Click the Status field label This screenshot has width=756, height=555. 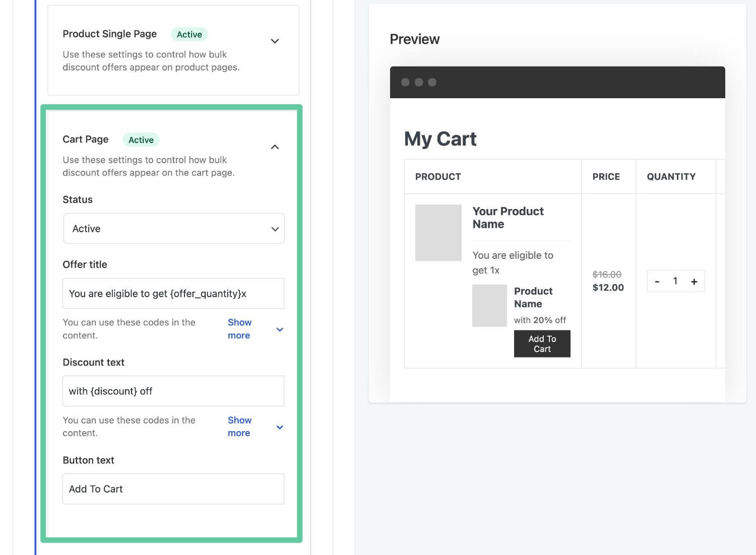click(x=78, y=199)
